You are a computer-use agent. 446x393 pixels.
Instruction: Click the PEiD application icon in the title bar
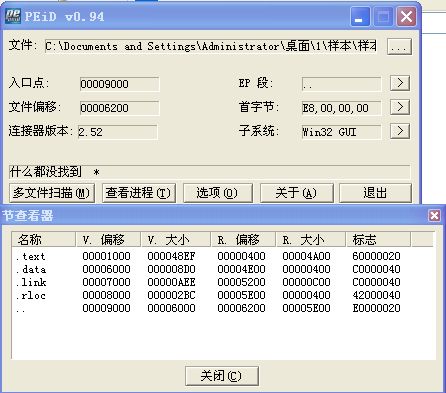[13, 16]
